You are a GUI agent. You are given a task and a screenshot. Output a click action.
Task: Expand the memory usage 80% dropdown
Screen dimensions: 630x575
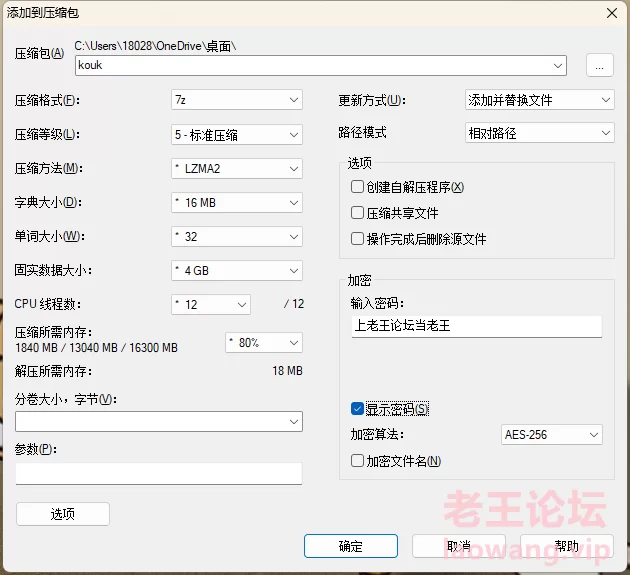pos(264,342)
